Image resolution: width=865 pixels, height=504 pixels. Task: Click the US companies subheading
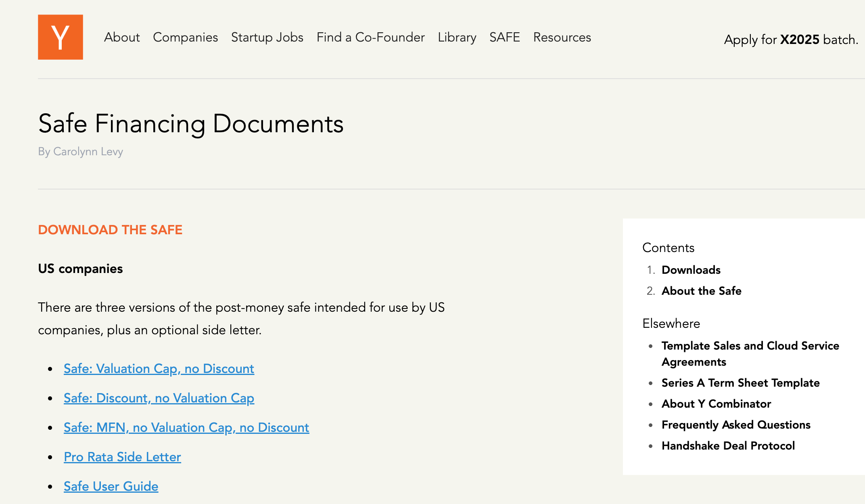click(80, 269)
